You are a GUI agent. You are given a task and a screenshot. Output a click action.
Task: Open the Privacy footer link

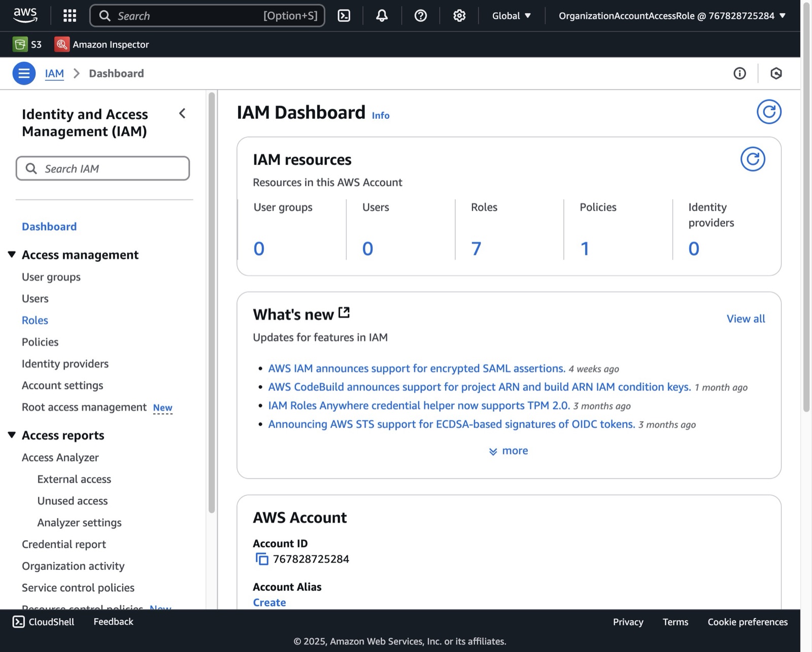click(x=628, y=622)
